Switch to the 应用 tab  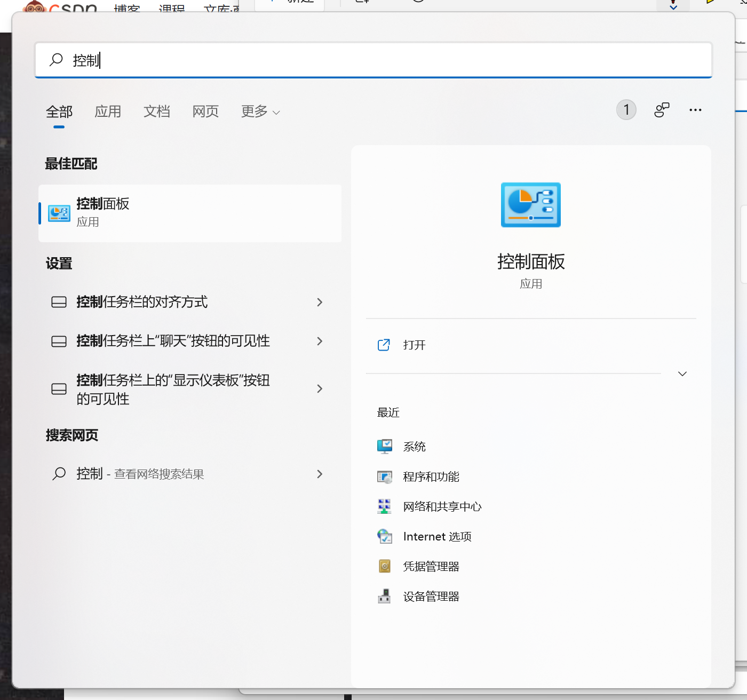tap(108, 111)
